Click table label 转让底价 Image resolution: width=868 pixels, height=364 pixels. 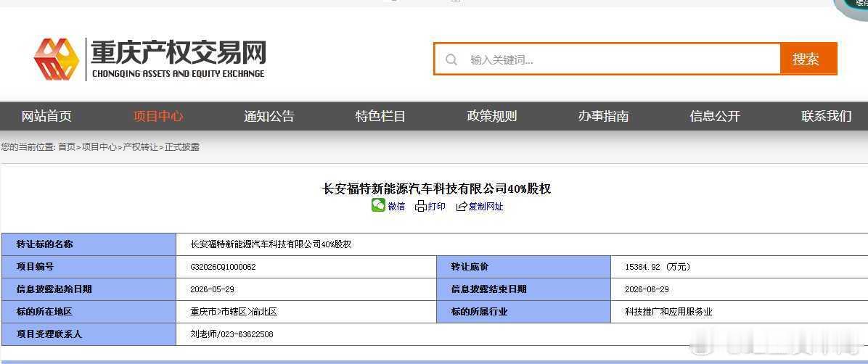tap(470, 267)
